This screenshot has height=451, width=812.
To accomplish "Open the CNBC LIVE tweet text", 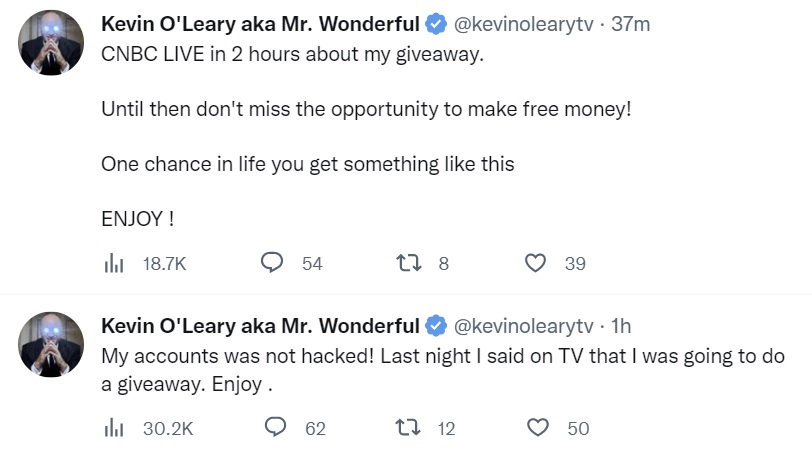I will click(292, 55).
